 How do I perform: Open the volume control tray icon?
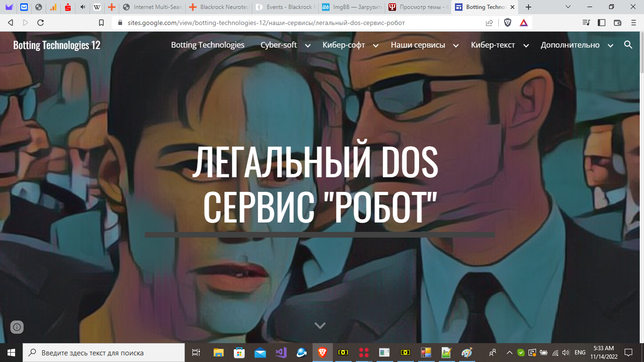566,353
